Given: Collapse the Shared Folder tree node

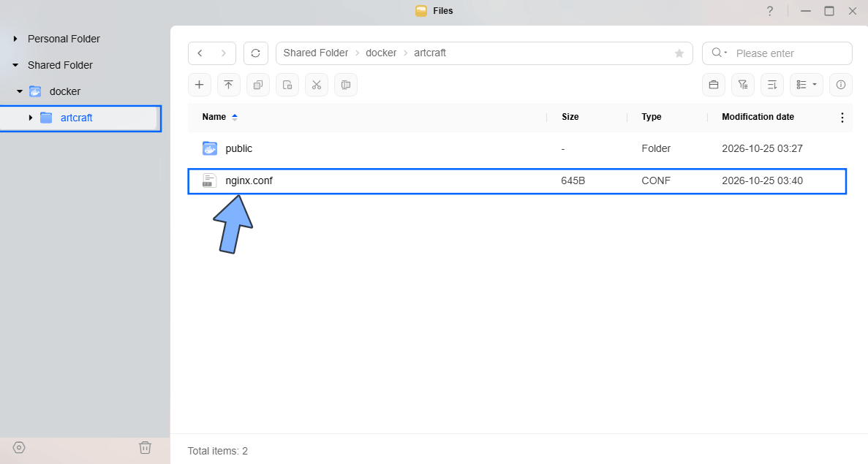Looking at the screenshot, I should pyautogui.click(x=15, y=65).
